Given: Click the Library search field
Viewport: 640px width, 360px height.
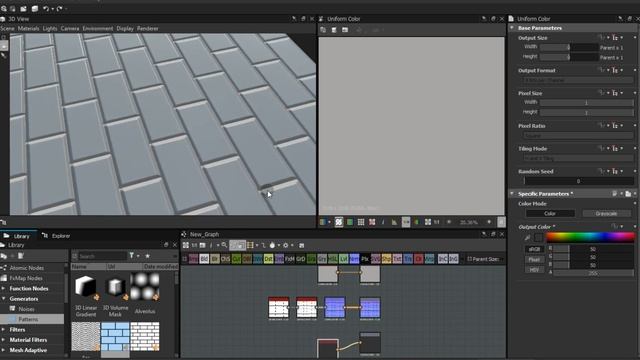Looking at the screenshot, I should click(x=102, y=256).
